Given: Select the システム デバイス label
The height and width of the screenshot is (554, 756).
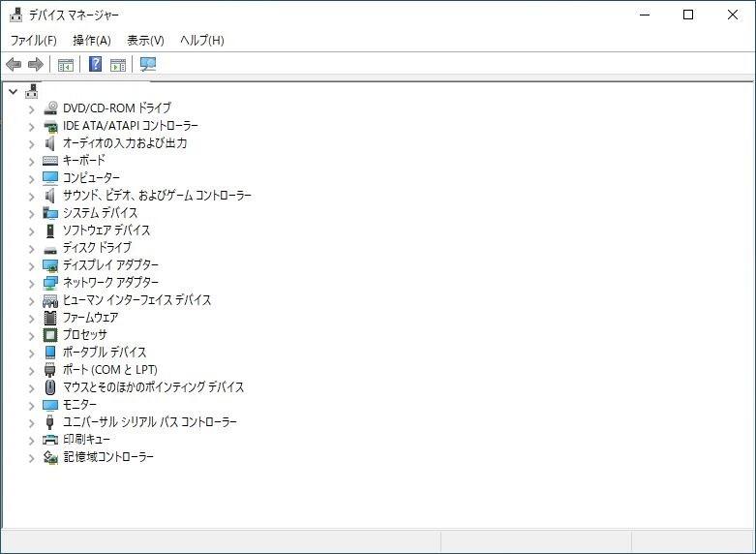Looking at the screenshot, I should [101, 213].
